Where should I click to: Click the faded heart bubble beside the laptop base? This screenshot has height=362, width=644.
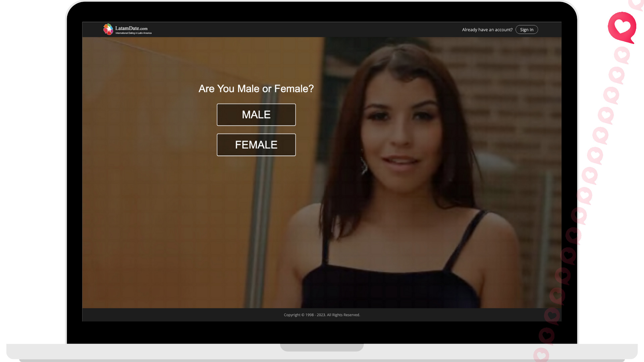tap(541, 355)
